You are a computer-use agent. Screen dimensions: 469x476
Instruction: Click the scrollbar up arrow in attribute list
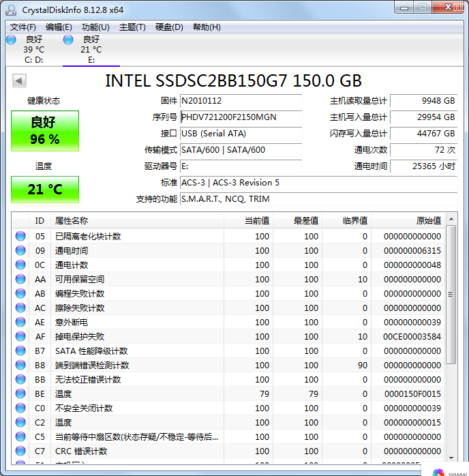451,219
